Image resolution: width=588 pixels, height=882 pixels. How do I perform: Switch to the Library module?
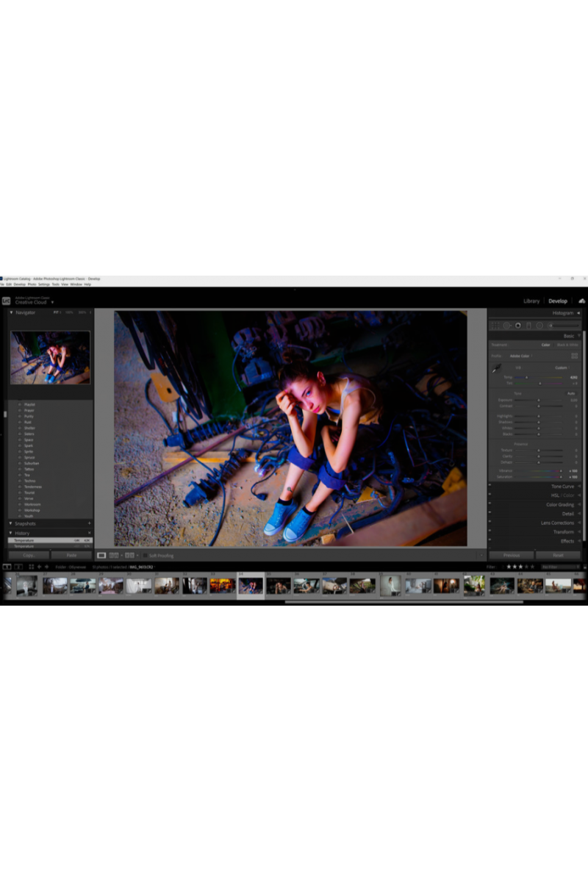click(531, 301)
